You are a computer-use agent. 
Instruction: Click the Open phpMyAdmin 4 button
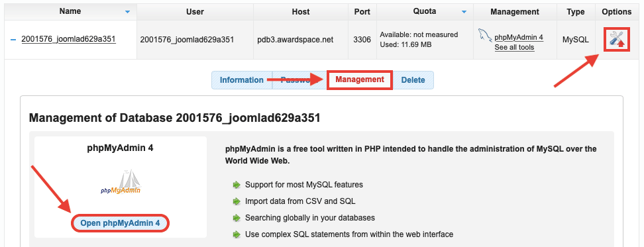(x=120, y=223)
